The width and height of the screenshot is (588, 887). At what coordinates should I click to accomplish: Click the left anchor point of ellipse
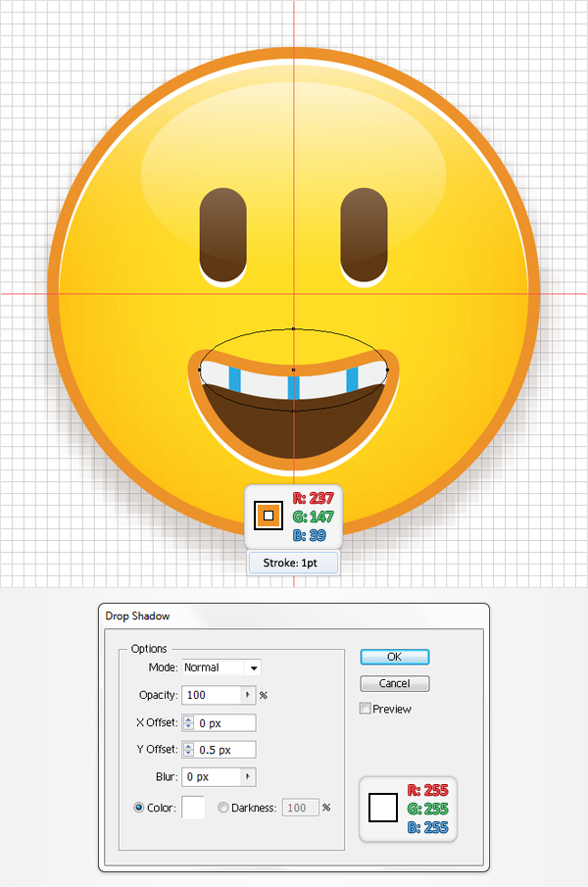(x=200, y=370)
